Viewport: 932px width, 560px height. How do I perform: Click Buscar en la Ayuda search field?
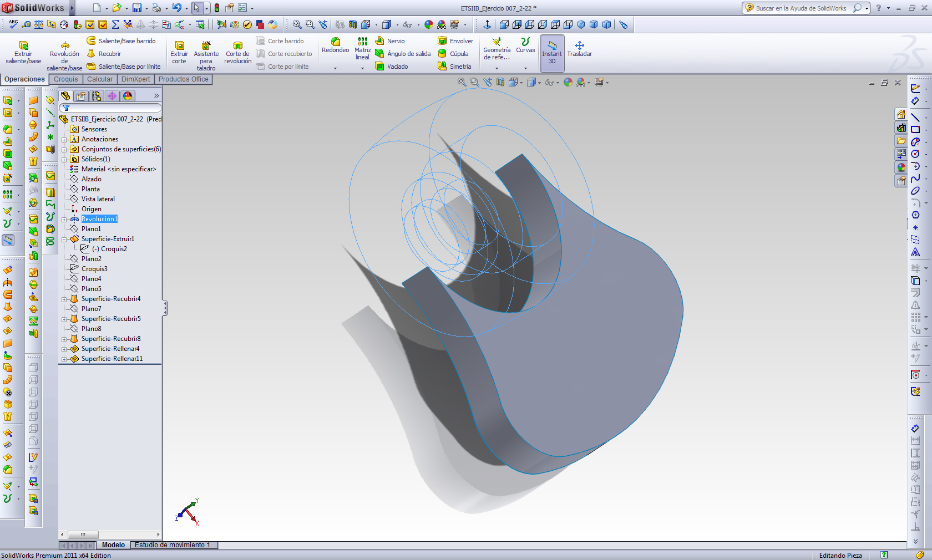click(x=801, y=8)
